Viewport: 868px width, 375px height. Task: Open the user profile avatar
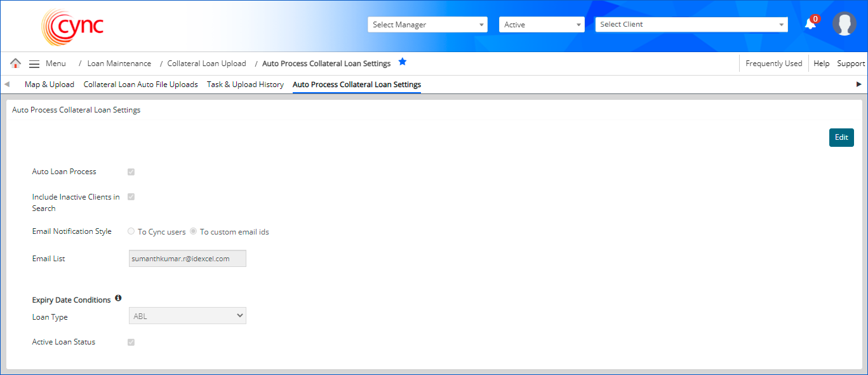[844, 24]
